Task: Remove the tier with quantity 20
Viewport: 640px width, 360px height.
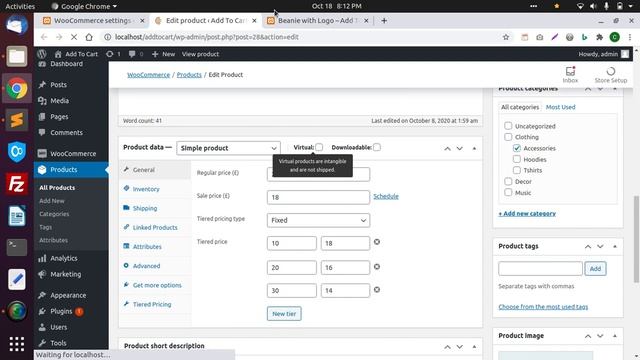Action: [x=377, y=267]
